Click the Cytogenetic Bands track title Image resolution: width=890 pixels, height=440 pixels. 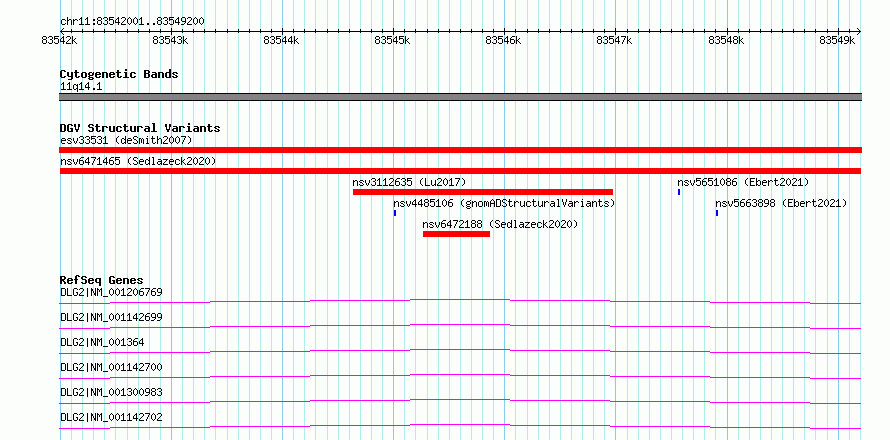click(119, 74)
